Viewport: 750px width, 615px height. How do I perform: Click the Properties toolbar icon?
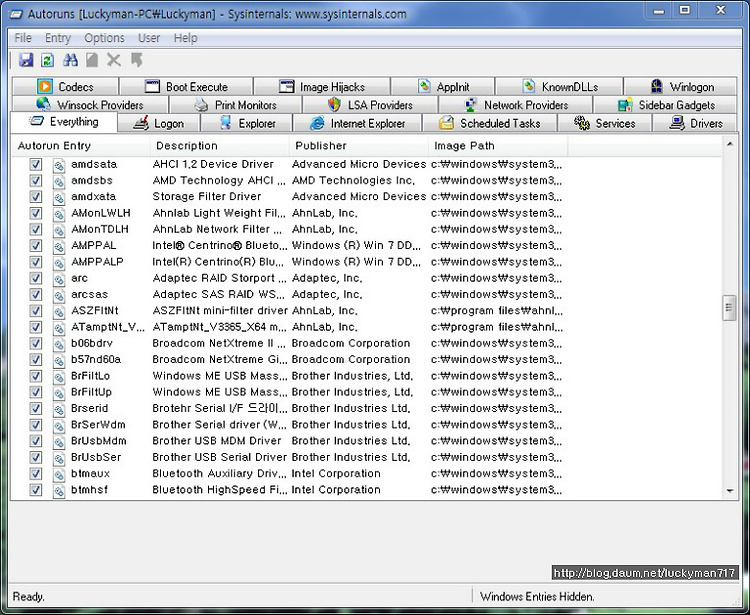92,60
